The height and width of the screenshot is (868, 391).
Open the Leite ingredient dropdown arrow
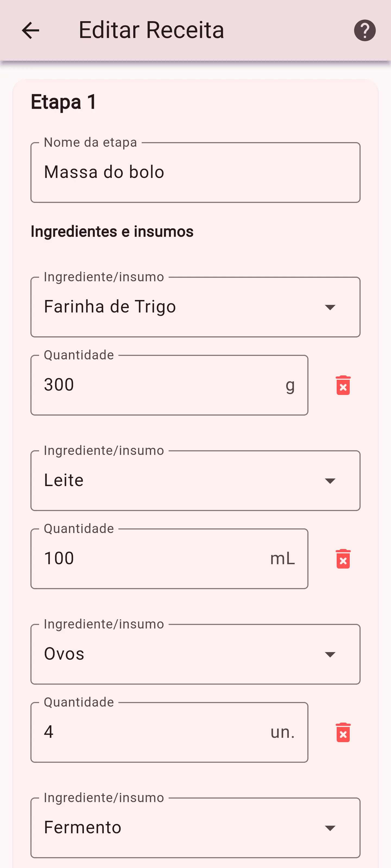coord(330,480)
